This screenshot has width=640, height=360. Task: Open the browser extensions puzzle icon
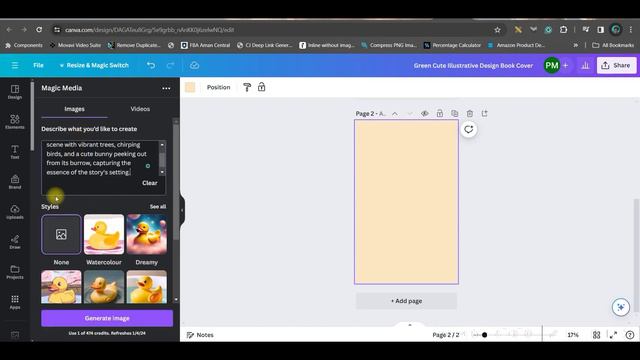[564, 29]
